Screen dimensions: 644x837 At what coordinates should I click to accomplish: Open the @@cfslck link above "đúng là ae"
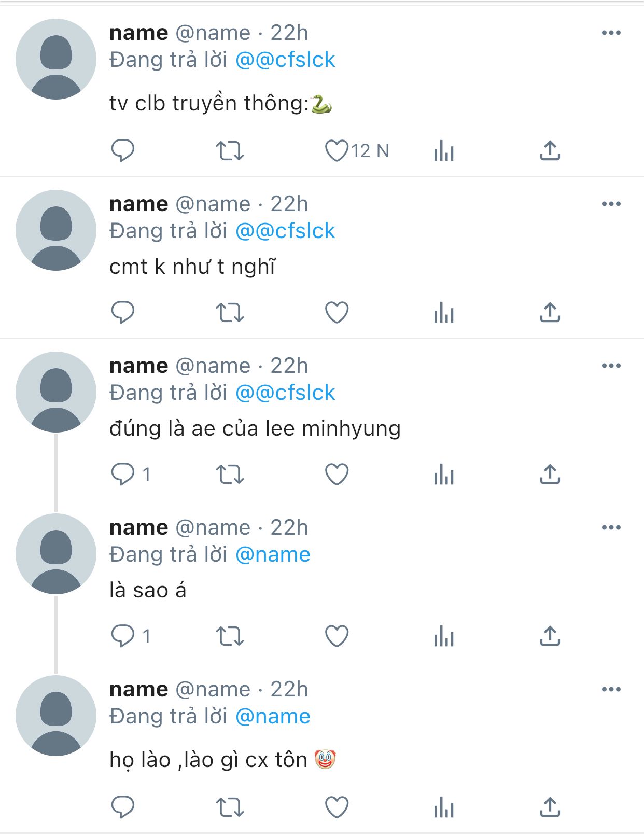[285, 393]
